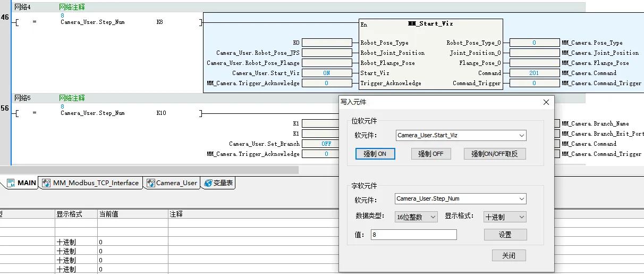Click the 变量表 tab icon
Screen dimensions: 644x274
207,183
